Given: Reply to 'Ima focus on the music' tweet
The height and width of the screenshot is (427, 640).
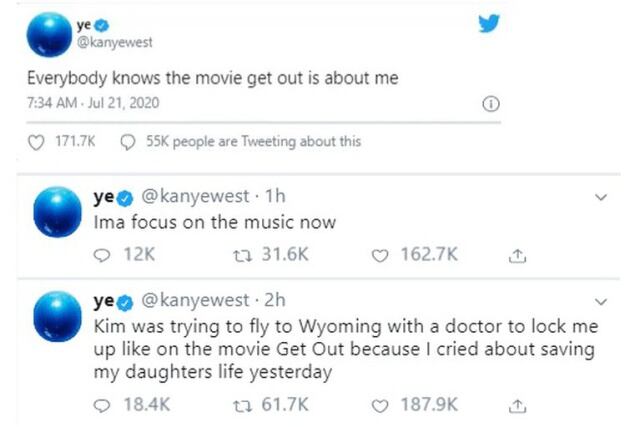Looking at the screenshot, I should coord(102,256).
